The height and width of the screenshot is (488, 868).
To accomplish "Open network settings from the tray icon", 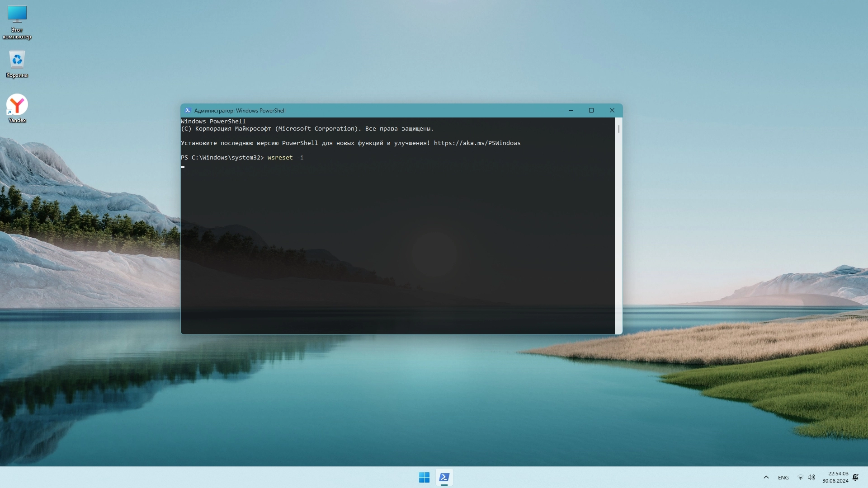I will (x=800, y=478).
